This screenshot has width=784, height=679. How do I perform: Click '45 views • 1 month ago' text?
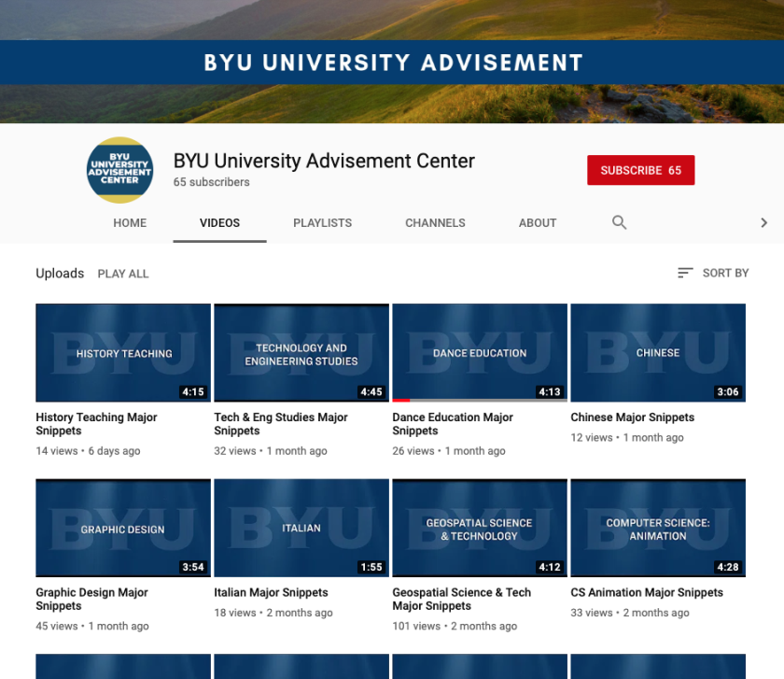pos(92,626)
